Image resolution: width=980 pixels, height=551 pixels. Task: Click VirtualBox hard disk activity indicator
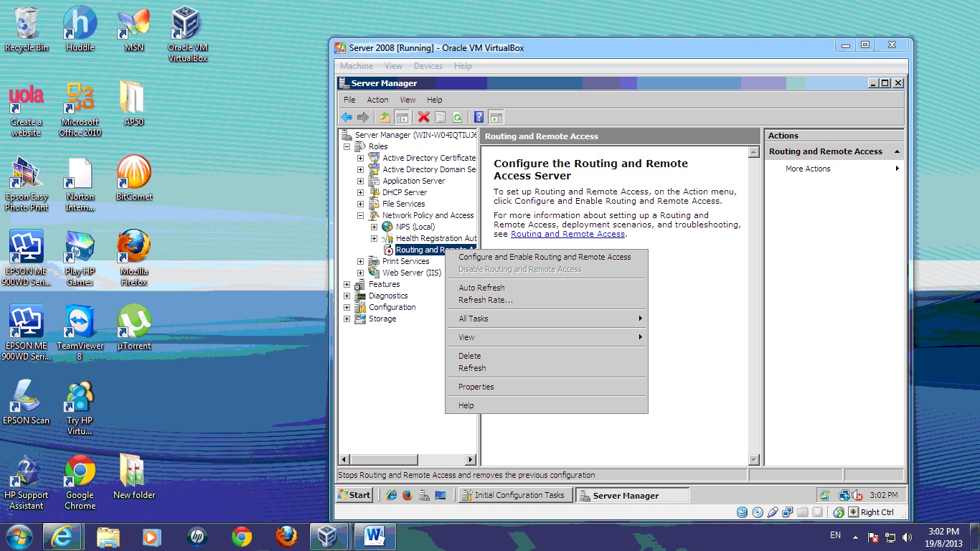pos(742,512)
